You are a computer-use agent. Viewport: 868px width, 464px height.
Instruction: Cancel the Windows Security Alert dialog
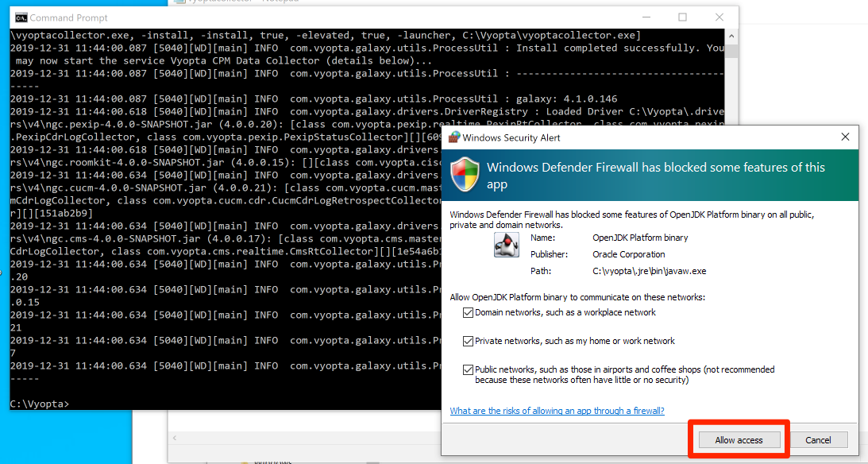(818, 440)
